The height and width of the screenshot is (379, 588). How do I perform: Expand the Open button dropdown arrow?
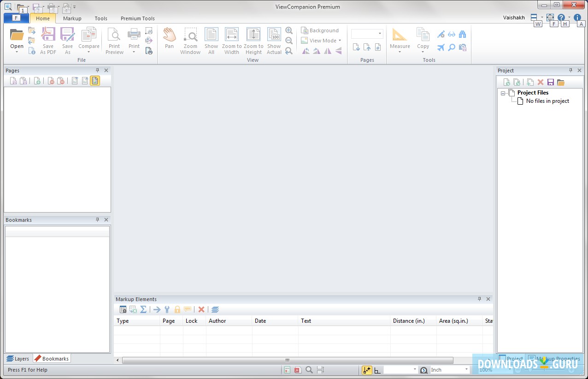click(17, 52)
